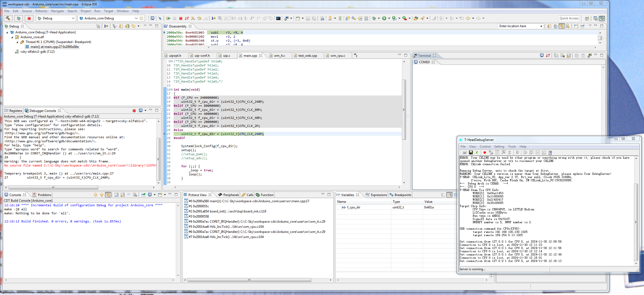Open dropdown arrow beside the Debug bug icon
Screen dimensions: 644x295
click(379, 18)
